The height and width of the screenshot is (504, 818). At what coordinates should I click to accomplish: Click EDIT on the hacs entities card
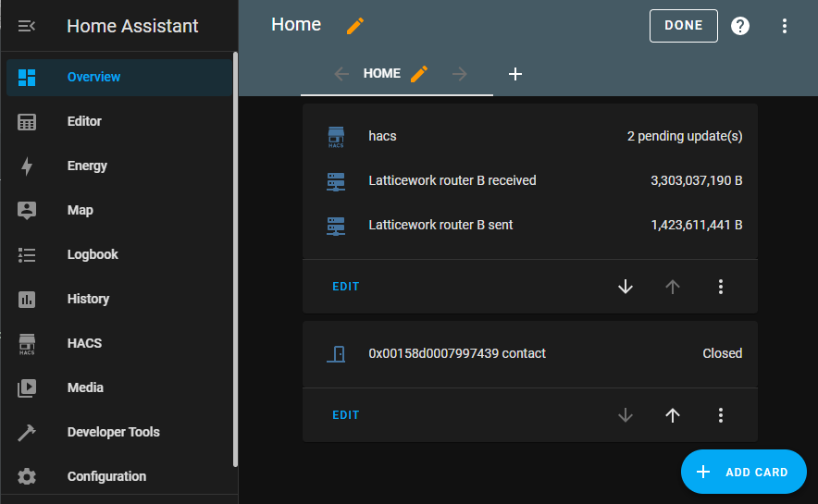[x=346, y=287]
